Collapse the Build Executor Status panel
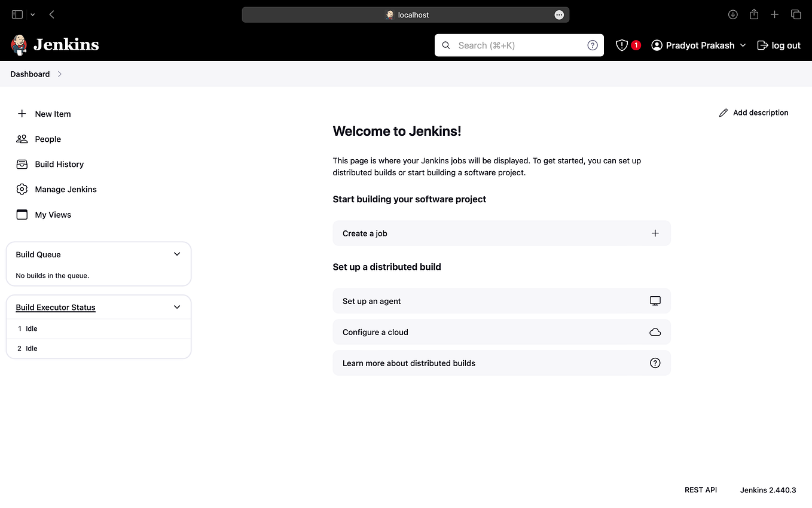This screenshot has width=812, height=508. [176, 306]
